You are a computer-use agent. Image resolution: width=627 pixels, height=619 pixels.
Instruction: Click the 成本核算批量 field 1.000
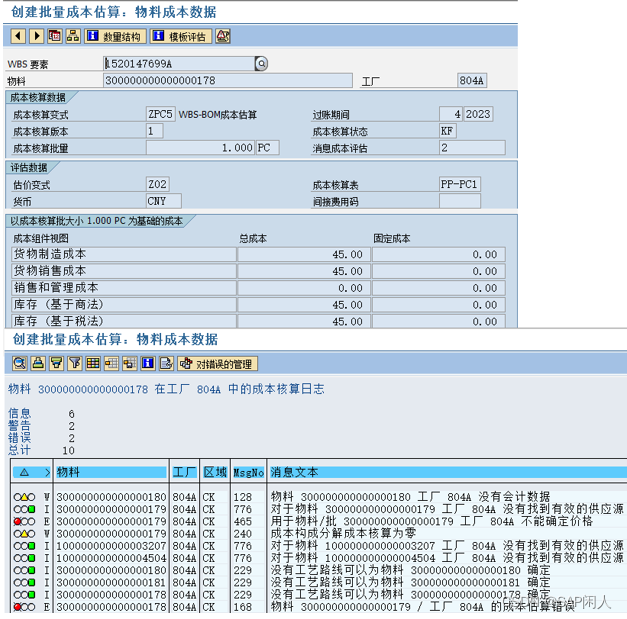(x=200, y=148)
